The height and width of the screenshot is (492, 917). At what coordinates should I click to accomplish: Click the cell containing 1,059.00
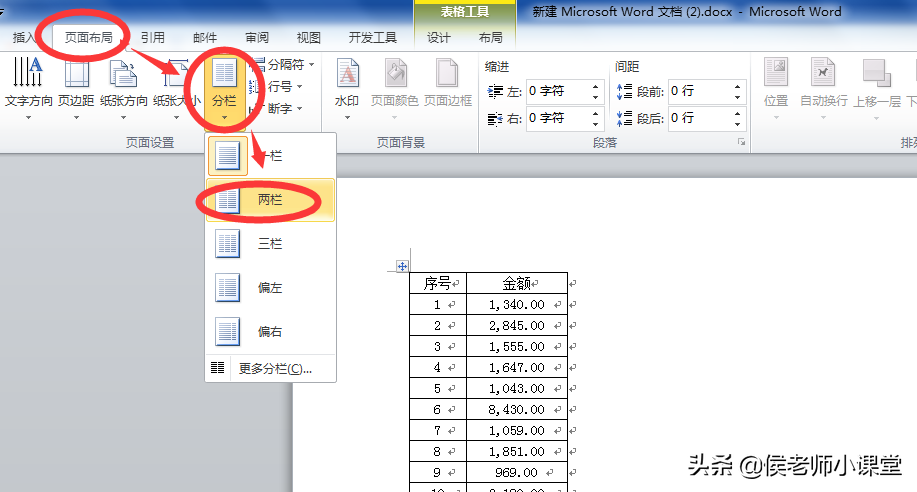[517, 431]
